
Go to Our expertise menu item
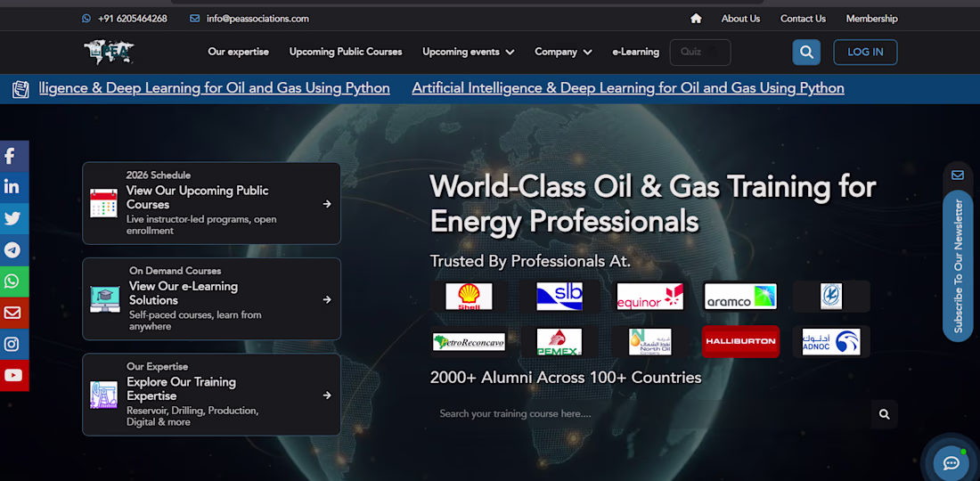point(238,52)
